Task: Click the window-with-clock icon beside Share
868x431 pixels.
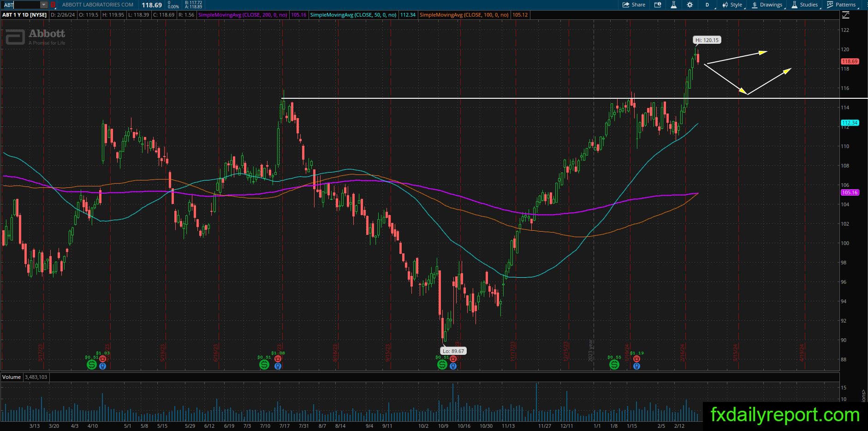Action: pyautogui.click(x=658, y=5)
